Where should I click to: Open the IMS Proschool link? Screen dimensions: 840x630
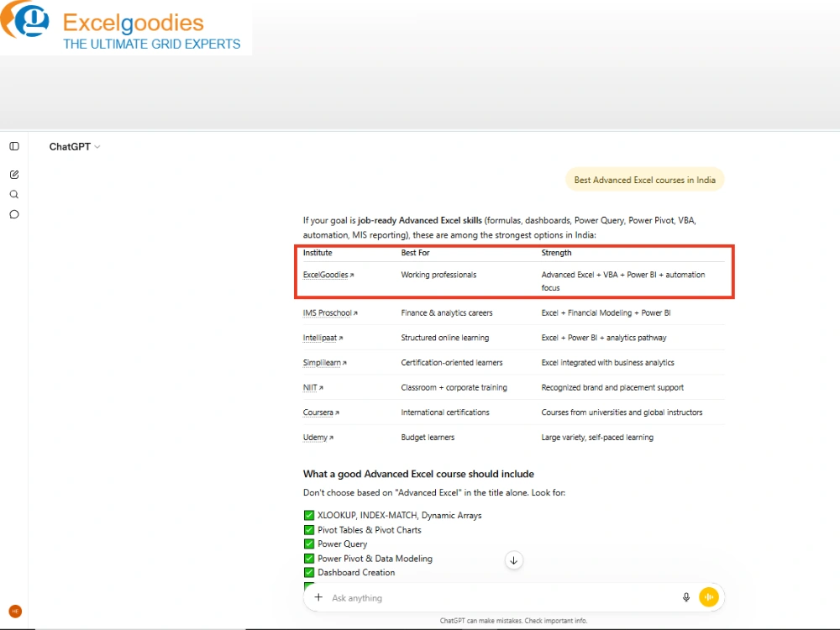click(x=330, y=312)
